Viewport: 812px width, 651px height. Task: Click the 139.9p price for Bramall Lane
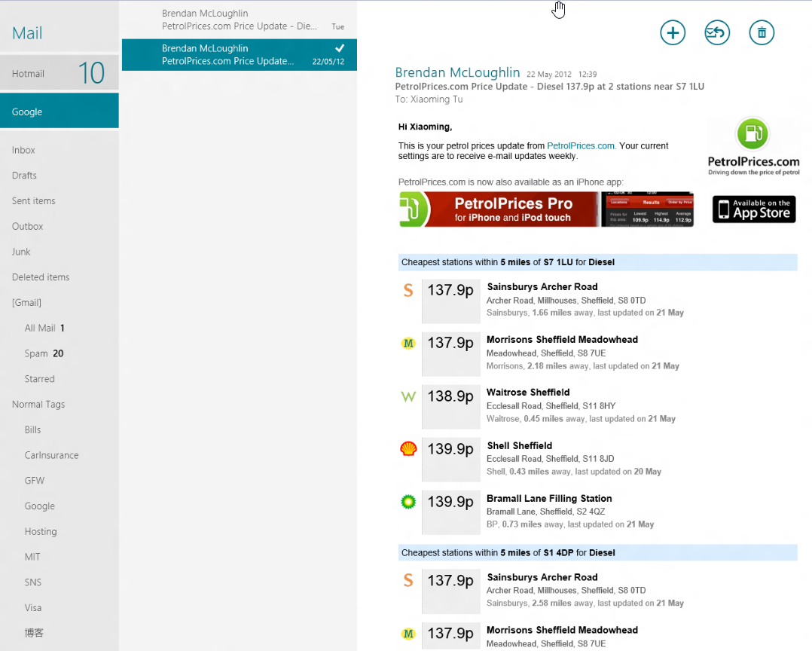pyautogui.click(x=450, y=502)
